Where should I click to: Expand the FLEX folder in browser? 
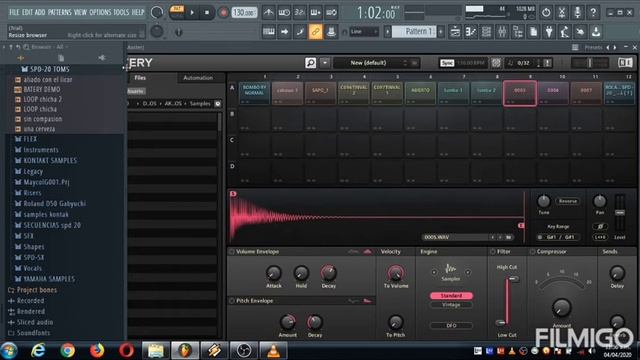(x=30, y=139)
